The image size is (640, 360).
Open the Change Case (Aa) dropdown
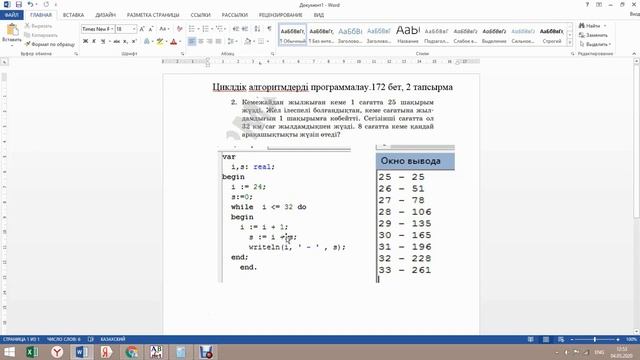(x=164, y=29)
